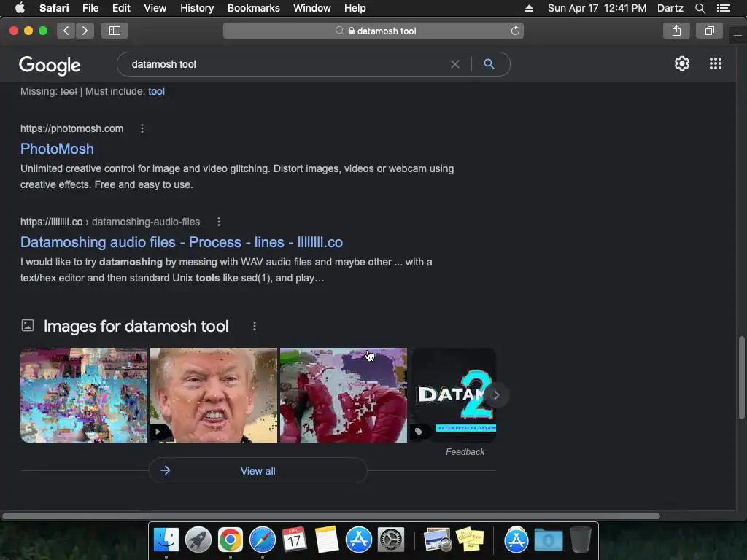This screenshot has height=560, width=747.
Task: Open the Share menu in Safari toolbar
Action: 676,31
